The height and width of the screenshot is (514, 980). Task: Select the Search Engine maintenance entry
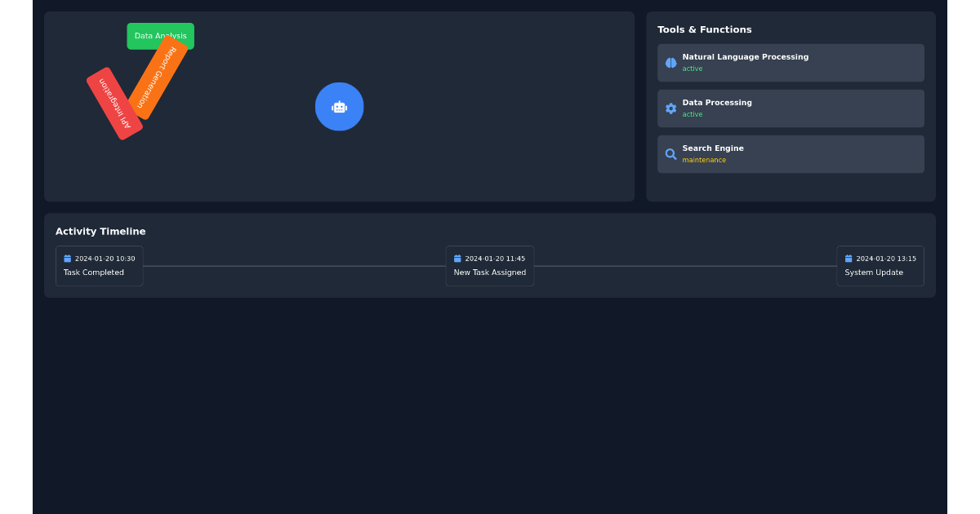790,153
